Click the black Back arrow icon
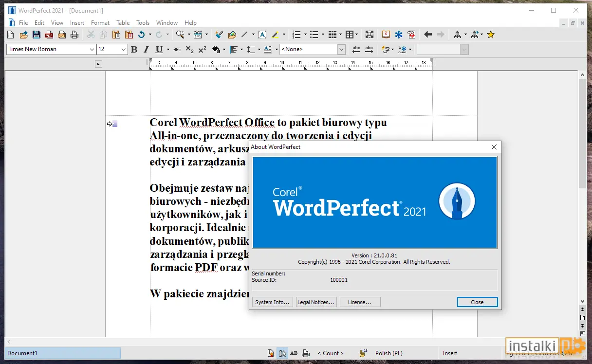The width and height of the screenshot is (592, 364). click(428, 35)
